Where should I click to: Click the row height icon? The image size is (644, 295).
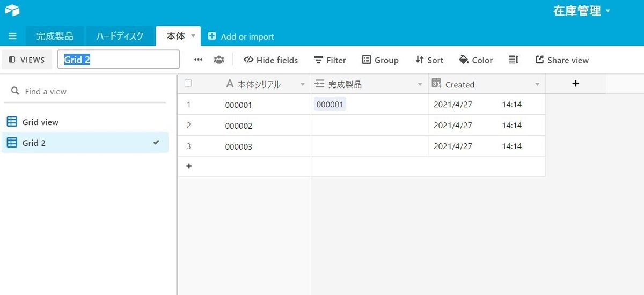(514, 60)
